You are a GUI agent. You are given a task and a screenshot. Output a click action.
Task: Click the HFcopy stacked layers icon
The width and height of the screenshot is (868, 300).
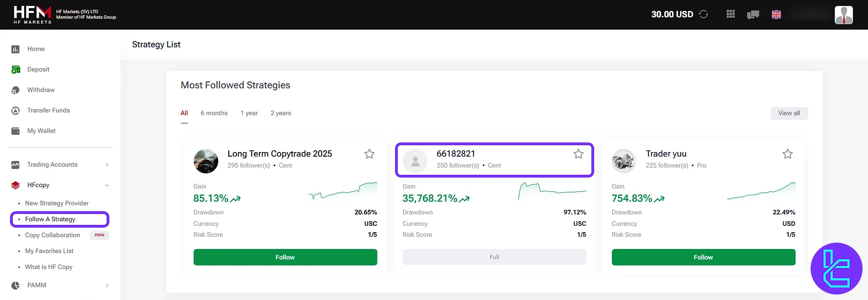(x=15, y=185)
